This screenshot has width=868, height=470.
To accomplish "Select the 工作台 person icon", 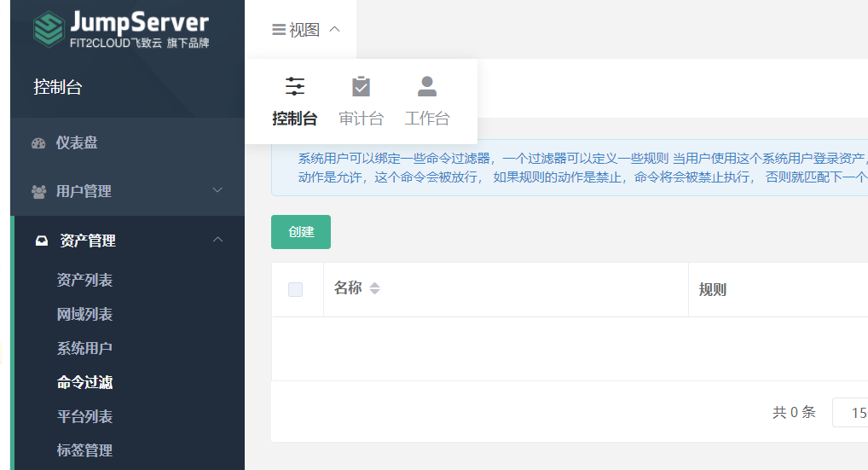I will coord(427,86).
